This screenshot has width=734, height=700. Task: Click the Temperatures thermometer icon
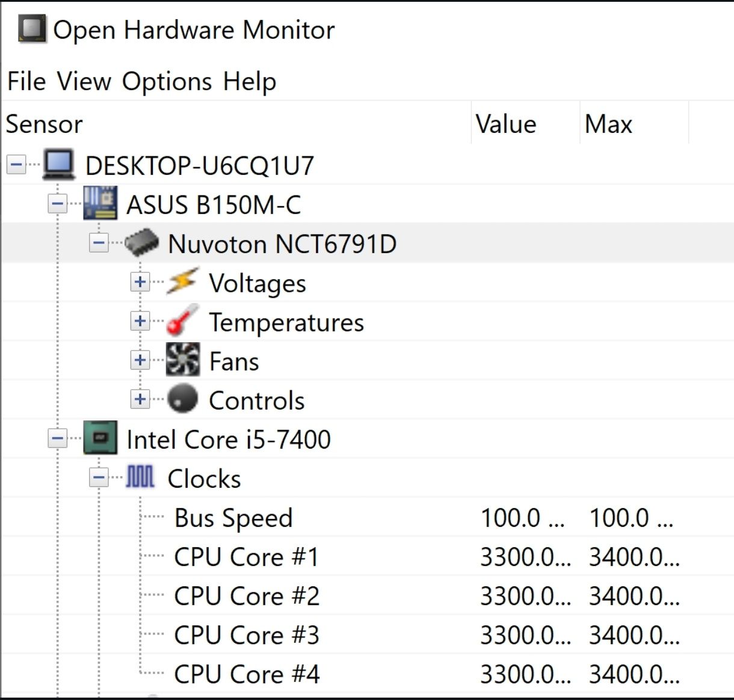182,321
